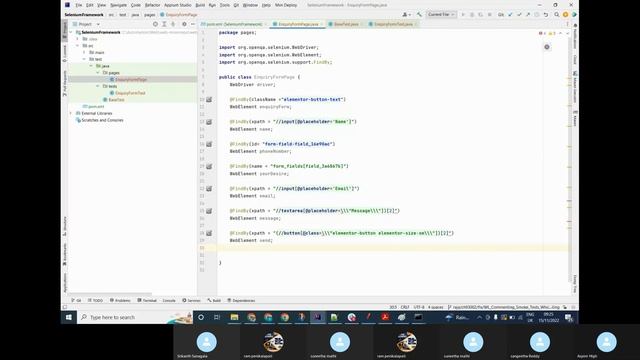Click the Debug button in toolbar

(x=471, y=15)
